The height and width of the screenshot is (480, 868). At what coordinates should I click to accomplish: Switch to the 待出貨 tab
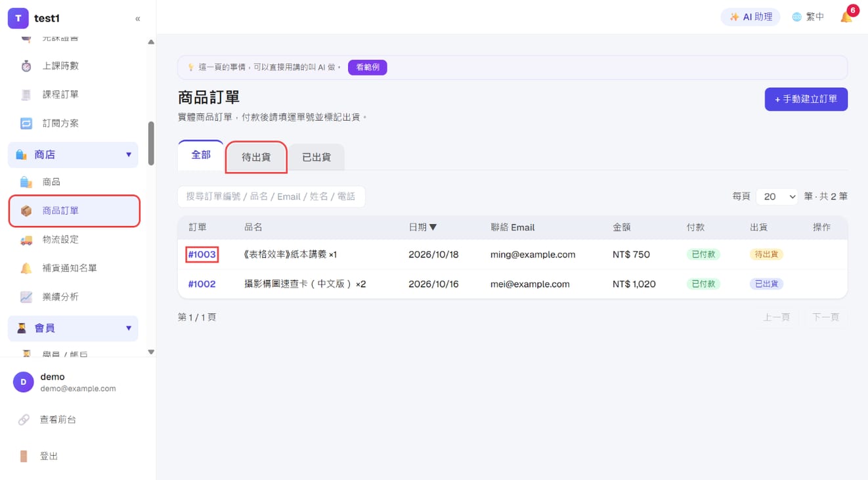tap(256, 158)
